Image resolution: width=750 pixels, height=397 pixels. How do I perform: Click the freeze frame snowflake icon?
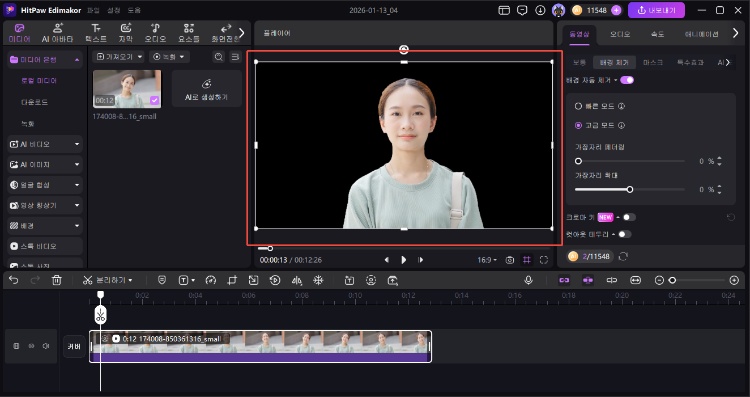coord(318,280)
